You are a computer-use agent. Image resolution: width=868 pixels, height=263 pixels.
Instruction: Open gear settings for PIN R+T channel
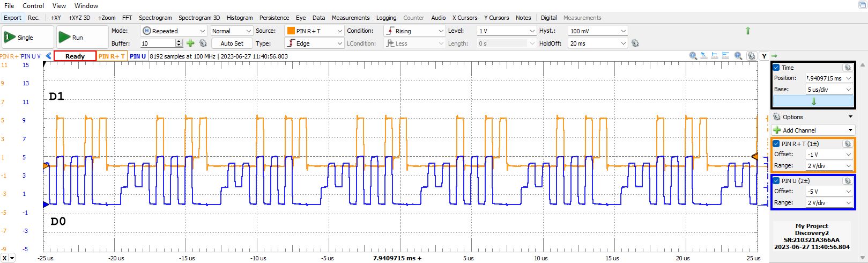click(847, 144)
